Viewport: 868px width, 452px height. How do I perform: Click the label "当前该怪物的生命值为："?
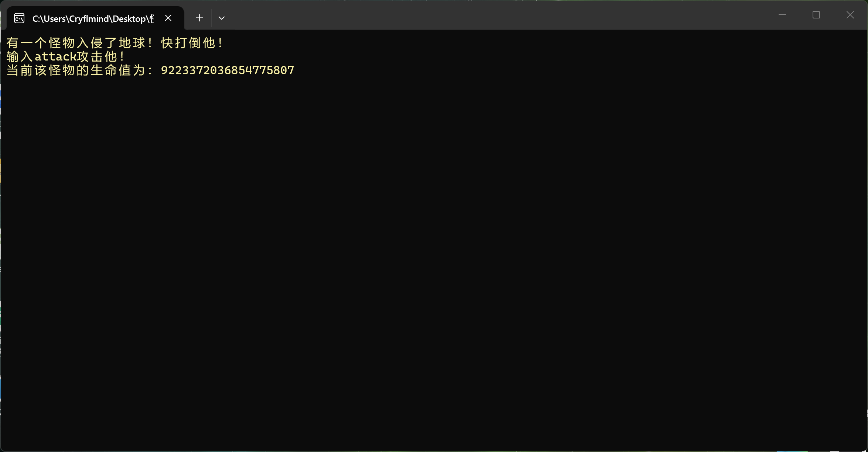coord(79,70)
